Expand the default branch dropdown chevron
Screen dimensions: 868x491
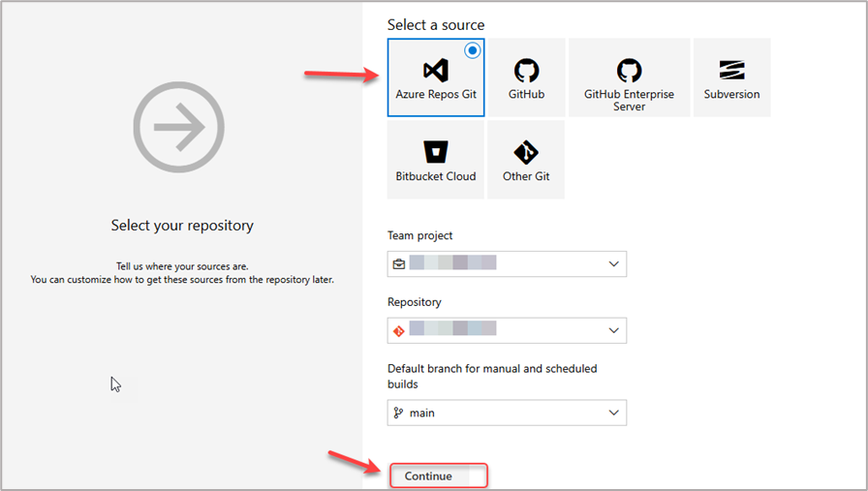[x=613, y=413]
